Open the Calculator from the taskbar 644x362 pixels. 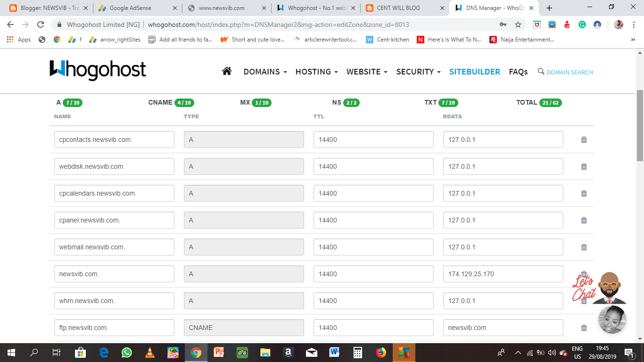coord(358,352)
